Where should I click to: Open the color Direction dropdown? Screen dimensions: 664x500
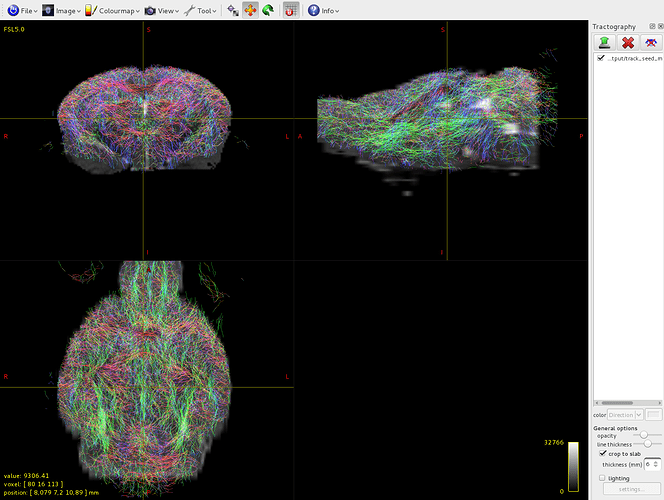click(625, 415)
